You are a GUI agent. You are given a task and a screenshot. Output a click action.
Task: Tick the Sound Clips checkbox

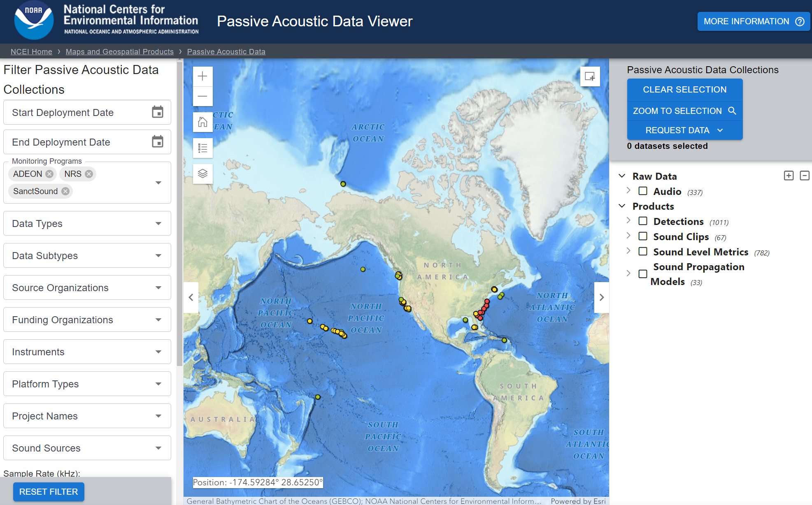pos(643,236)
